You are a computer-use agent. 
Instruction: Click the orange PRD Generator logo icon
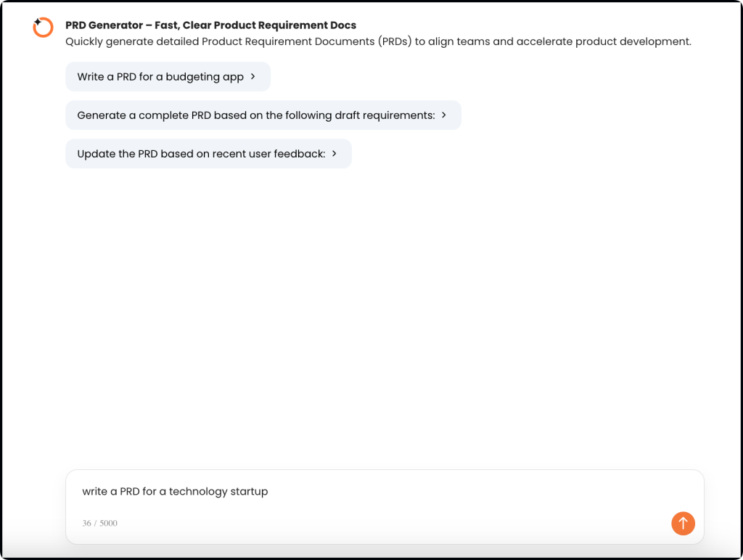43,28
